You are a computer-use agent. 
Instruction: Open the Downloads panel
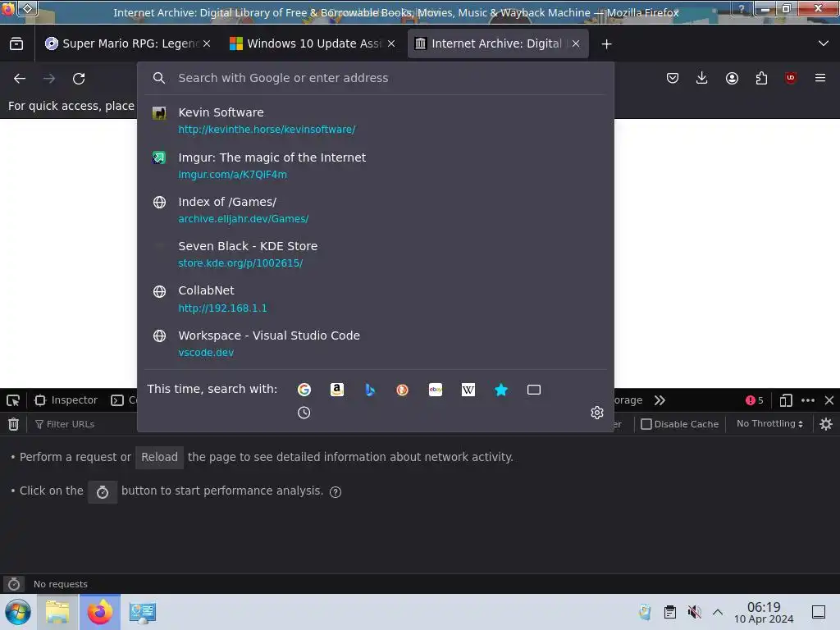(x=702, y=78)
